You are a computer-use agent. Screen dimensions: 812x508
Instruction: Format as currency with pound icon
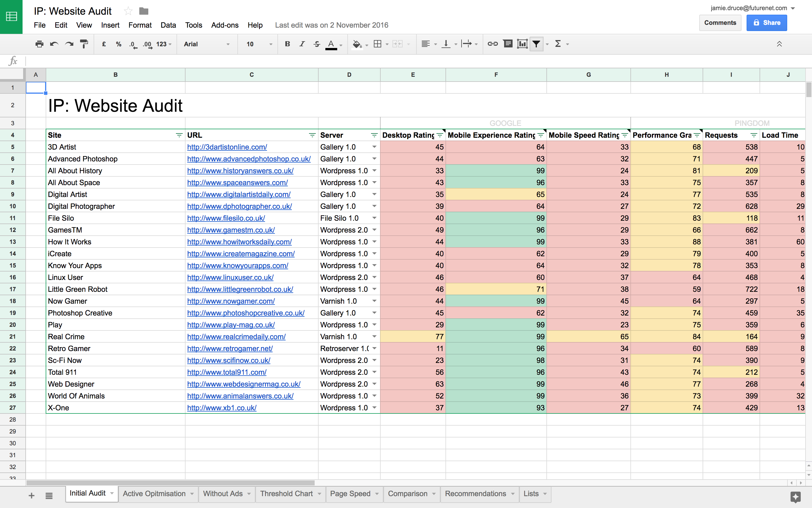click(x=104, y=44)
